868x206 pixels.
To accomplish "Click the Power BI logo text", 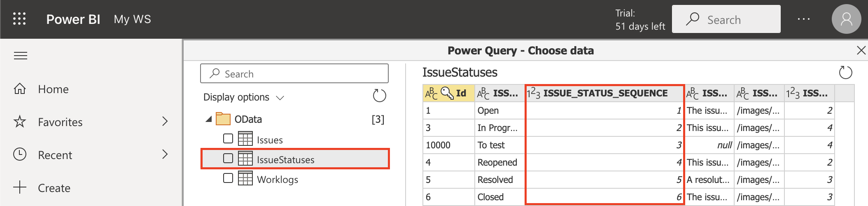I will pyautogui.click(x=73, y=19).
